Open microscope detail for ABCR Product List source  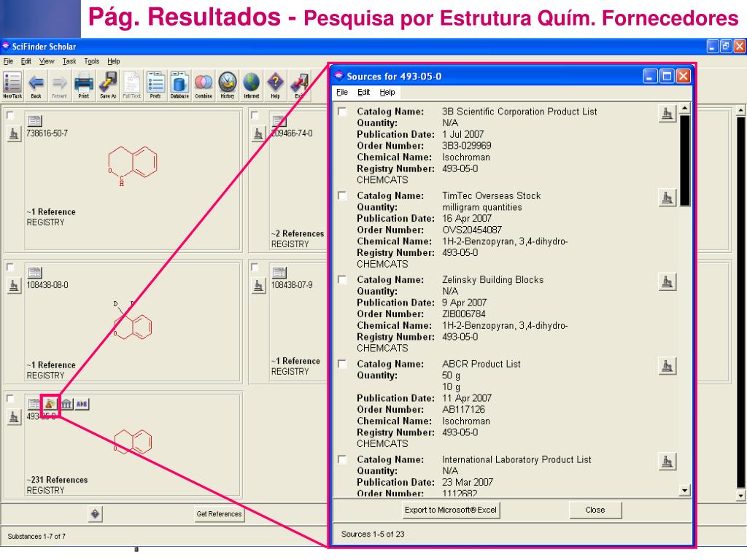tap(667, 366)
